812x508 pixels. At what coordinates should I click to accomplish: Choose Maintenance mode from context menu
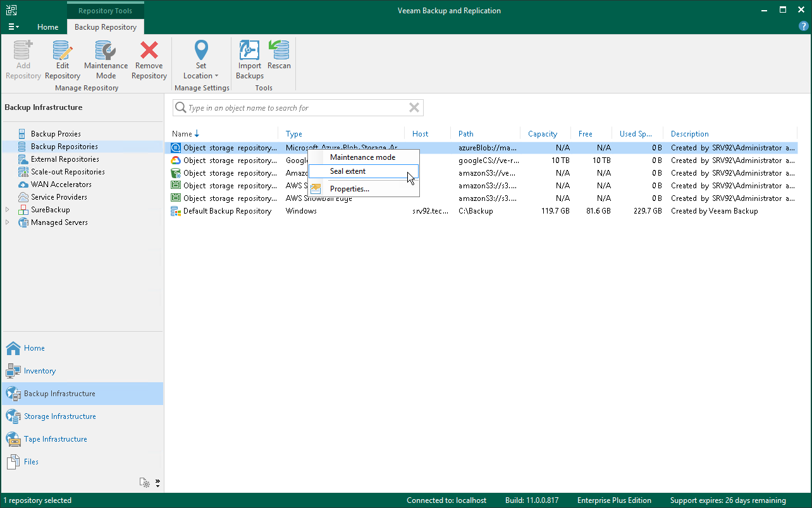point(362,157)
